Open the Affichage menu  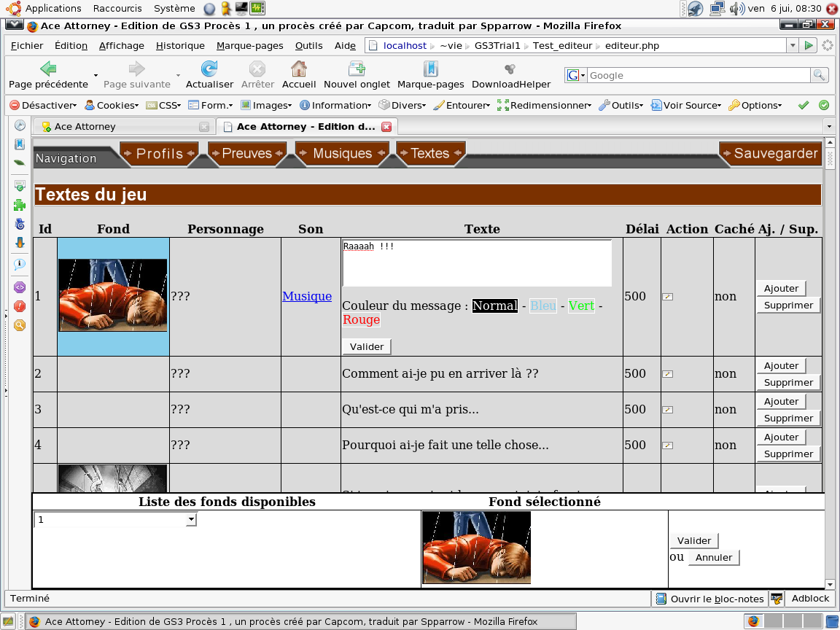(x=122, y=45)
